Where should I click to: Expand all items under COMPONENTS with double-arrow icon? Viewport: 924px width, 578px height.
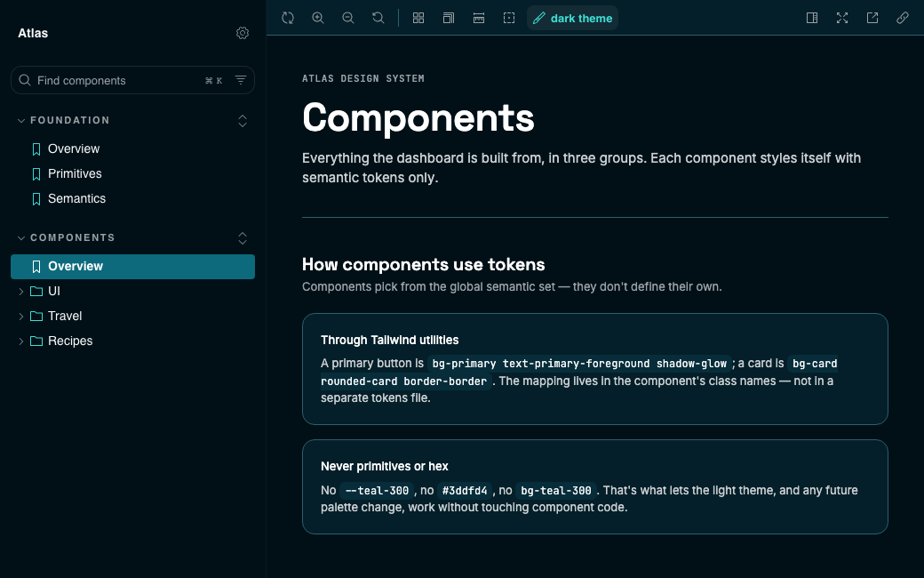tap(243, 237)
